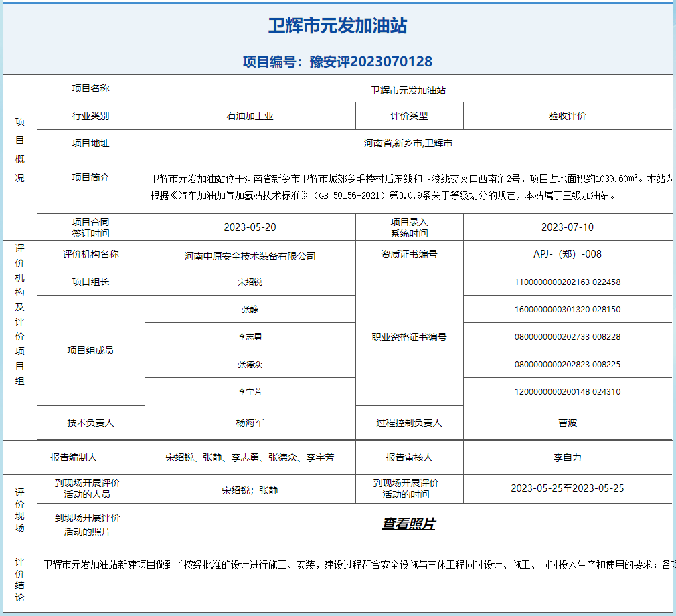Click the vertical 评价结论 section header
676x616 pixels.
point(20,579)
